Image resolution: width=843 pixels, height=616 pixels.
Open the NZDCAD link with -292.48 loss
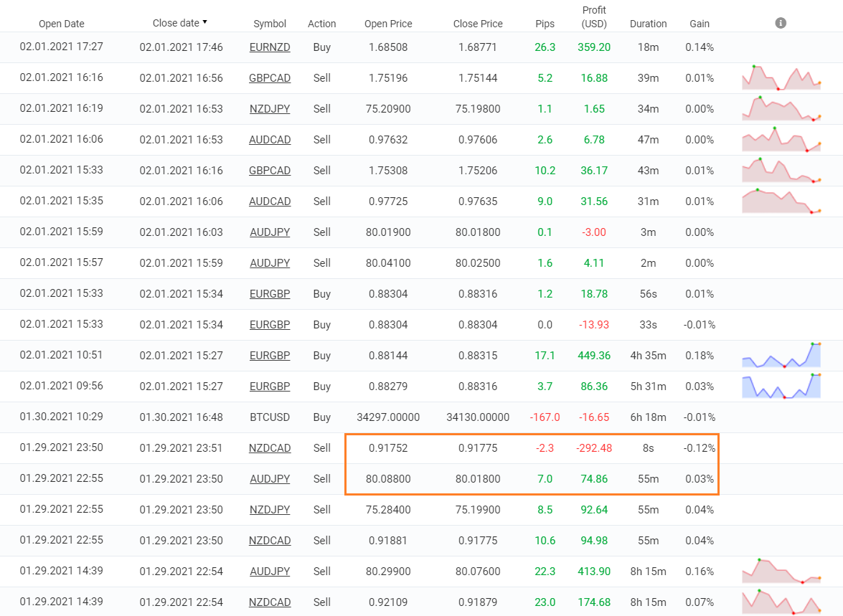point(270,448)
